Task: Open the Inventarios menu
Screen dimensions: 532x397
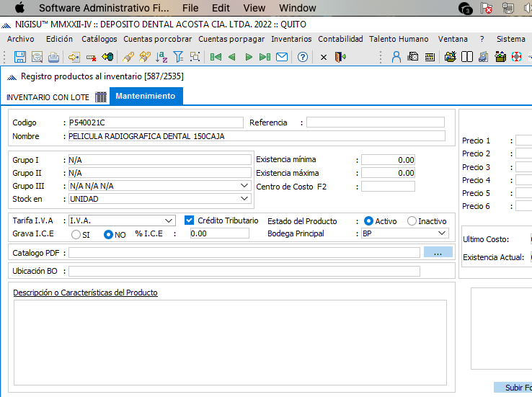Action: tap(291, 39)
